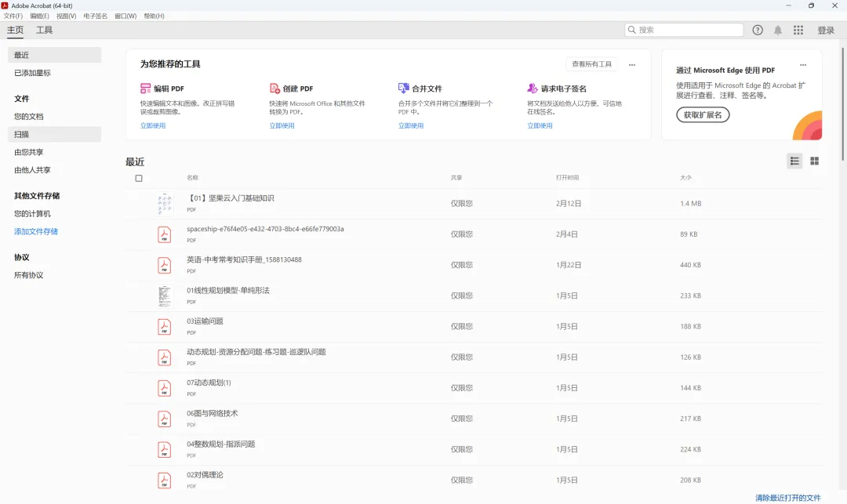Click the 获取扩展名 button

pyautogui.click(x=703, y=115)
